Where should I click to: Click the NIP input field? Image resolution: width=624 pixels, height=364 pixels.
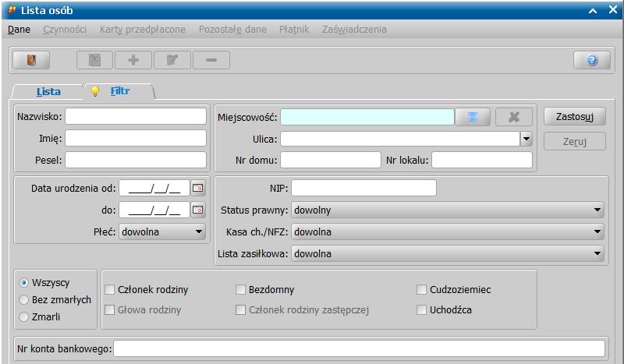coord(363,188)
